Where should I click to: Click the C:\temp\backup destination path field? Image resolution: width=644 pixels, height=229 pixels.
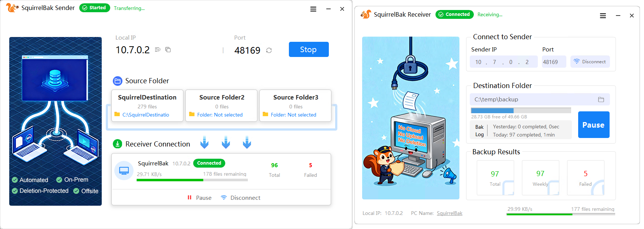tap(540, 100)
